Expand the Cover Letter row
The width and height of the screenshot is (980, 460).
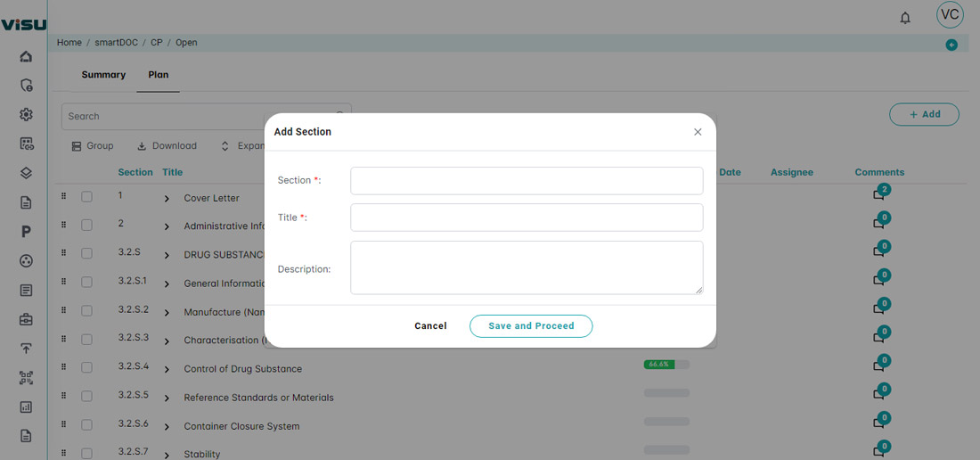coord(167,199)
